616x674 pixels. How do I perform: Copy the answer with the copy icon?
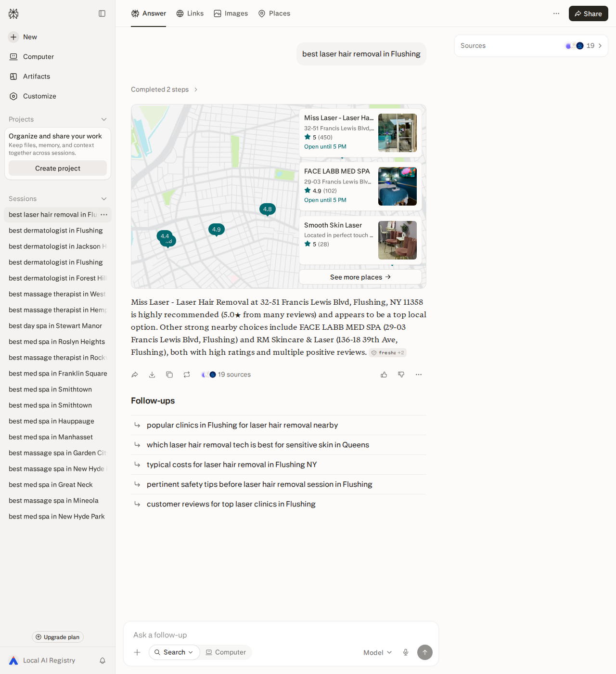169,375
